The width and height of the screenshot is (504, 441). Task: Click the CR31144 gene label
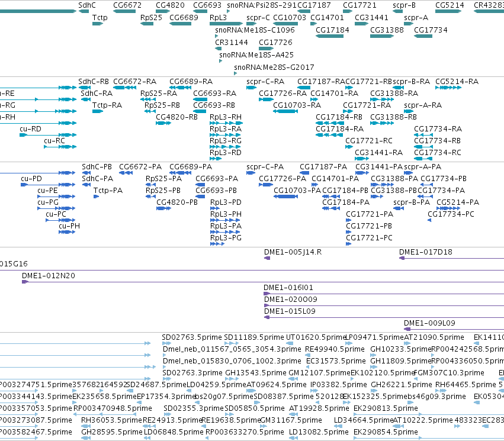point(232,43)
